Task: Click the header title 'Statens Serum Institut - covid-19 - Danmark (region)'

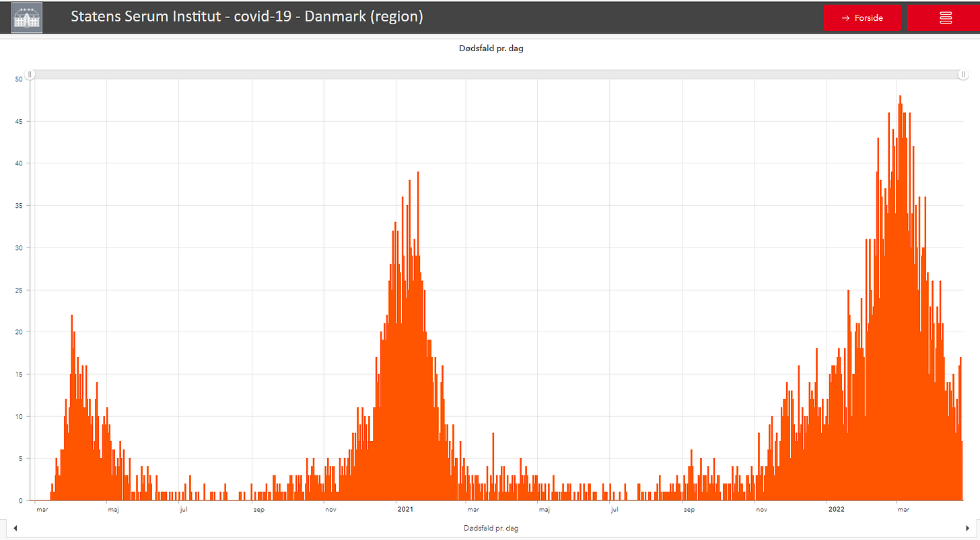Action: (x=247, y=17)
